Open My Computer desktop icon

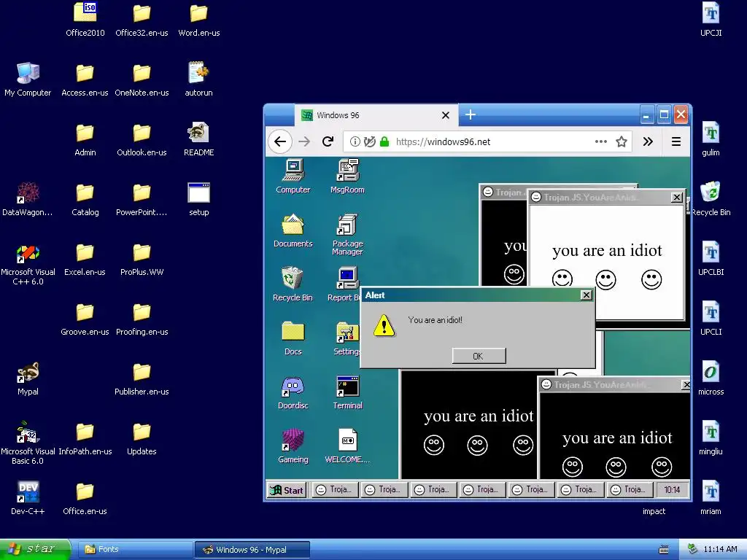(28, 73)
